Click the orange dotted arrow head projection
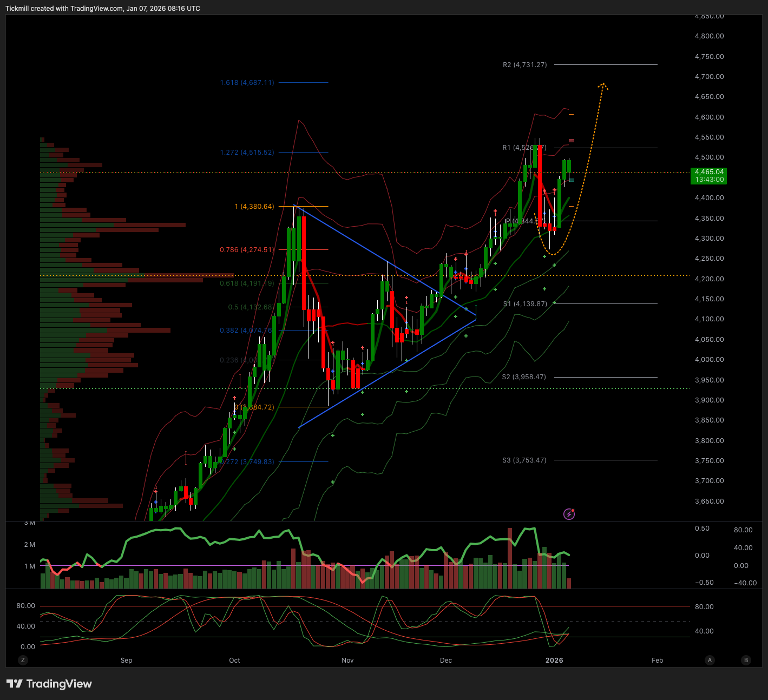Screen dimensions: 768x700 tap(603, 85)
